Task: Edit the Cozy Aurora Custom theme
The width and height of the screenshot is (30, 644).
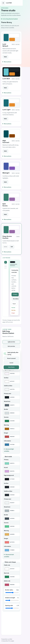Action: 12,247
